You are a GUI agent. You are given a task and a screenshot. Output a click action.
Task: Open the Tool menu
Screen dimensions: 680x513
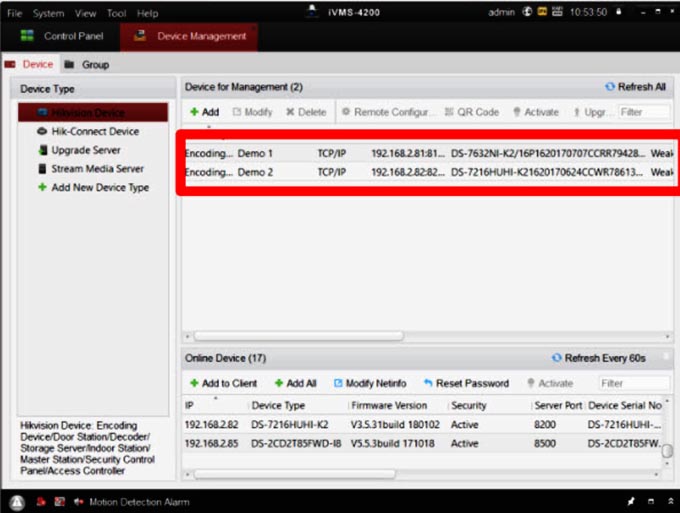(x=116, y=13)
